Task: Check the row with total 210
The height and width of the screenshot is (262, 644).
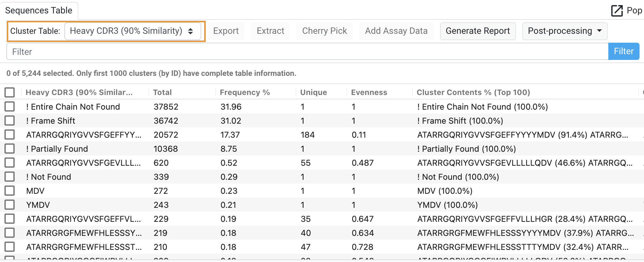Action: tap(10, 247)
